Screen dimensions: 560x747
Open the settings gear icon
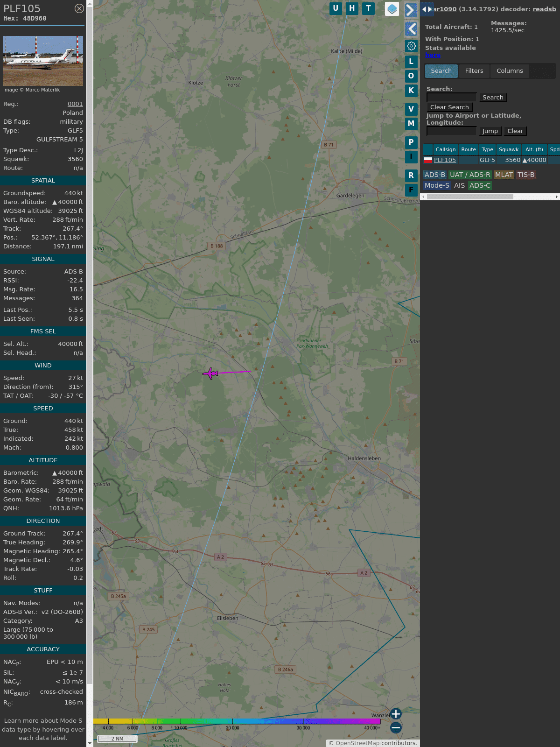[x=411, y=46]
